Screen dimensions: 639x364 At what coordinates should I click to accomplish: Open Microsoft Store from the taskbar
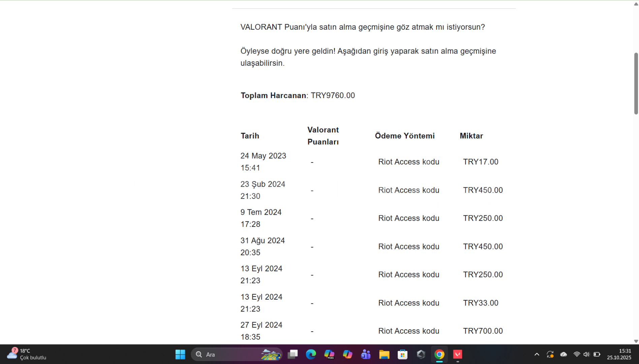[402, 354]
